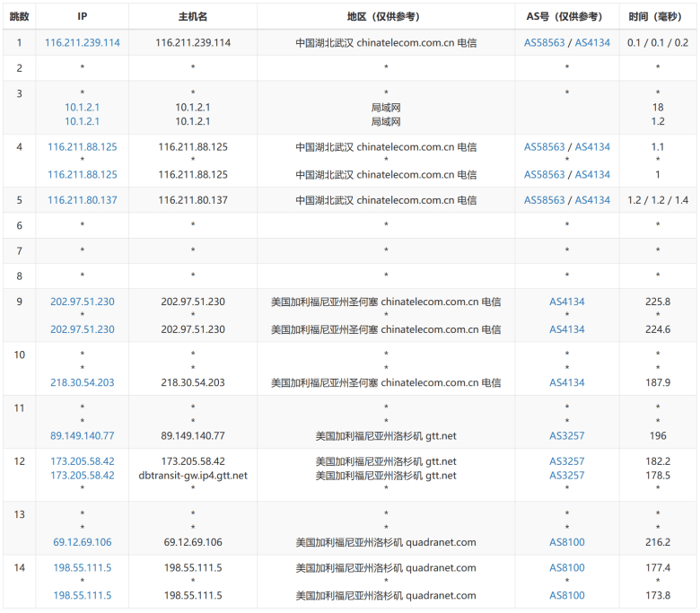Screen dimensions: 700x613
Task: Click the time value 177.4
Action: point(658,567)
